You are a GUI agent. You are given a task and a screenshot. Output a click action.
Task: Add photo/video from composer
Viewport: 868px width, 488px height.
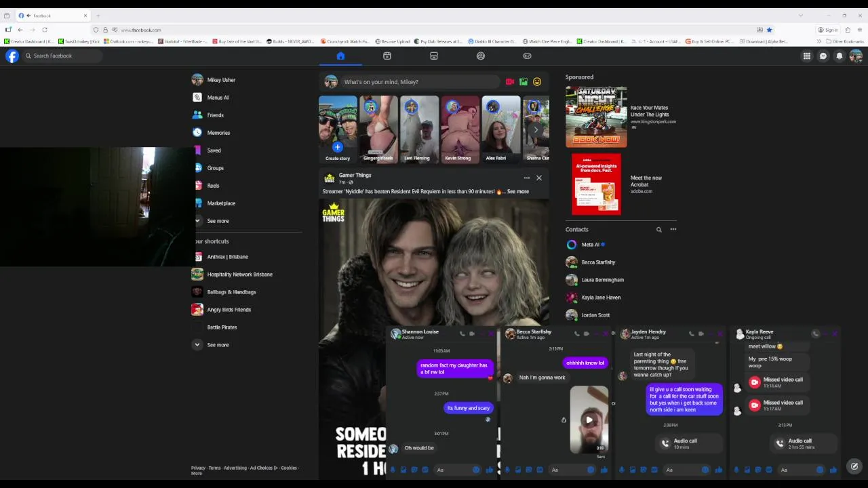(524, 82)
